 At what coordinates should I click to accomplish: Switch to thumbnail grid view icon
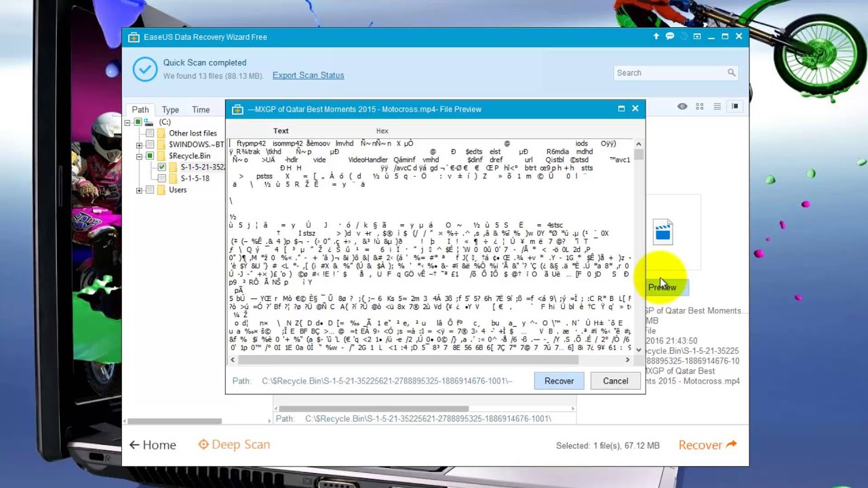[700, 106]
